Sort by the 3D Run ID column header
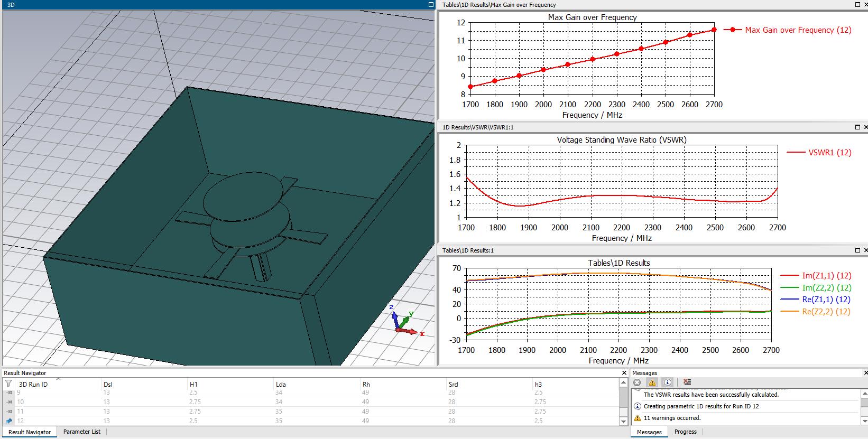868x439 pixels. coord(33,384)
